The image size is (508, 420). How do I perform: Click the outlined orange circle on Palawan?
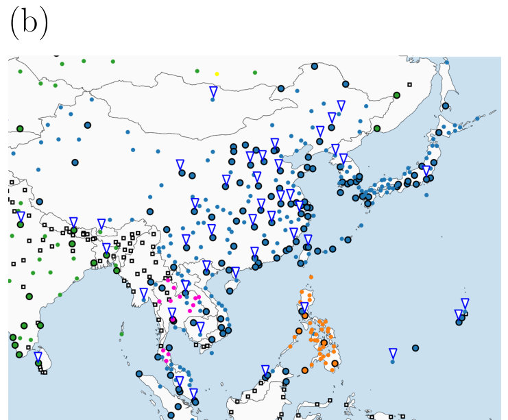pos(299,331)
